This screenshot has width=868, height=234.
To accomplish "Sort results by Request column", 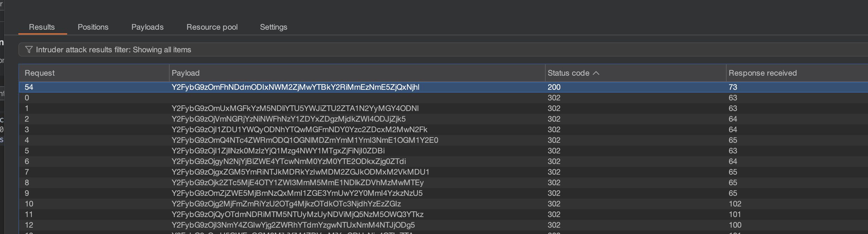I will click(40, 73).
